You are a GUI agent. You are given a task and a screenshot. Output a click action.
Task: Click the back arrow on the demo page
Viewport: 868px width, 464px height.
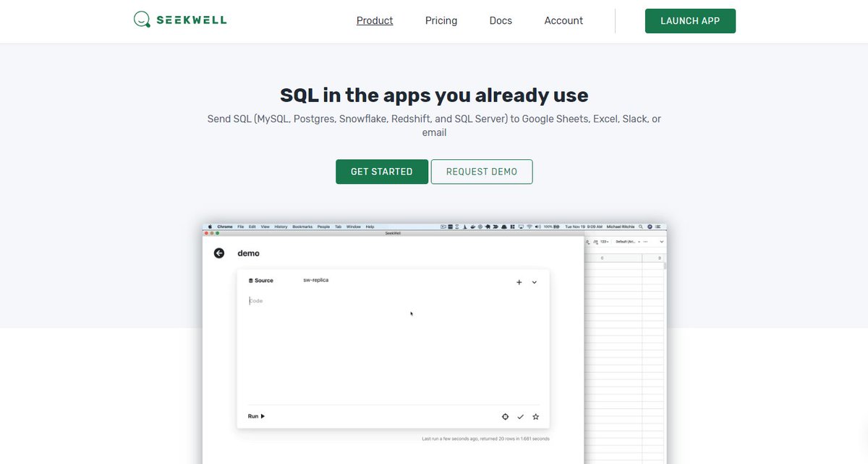218,253
